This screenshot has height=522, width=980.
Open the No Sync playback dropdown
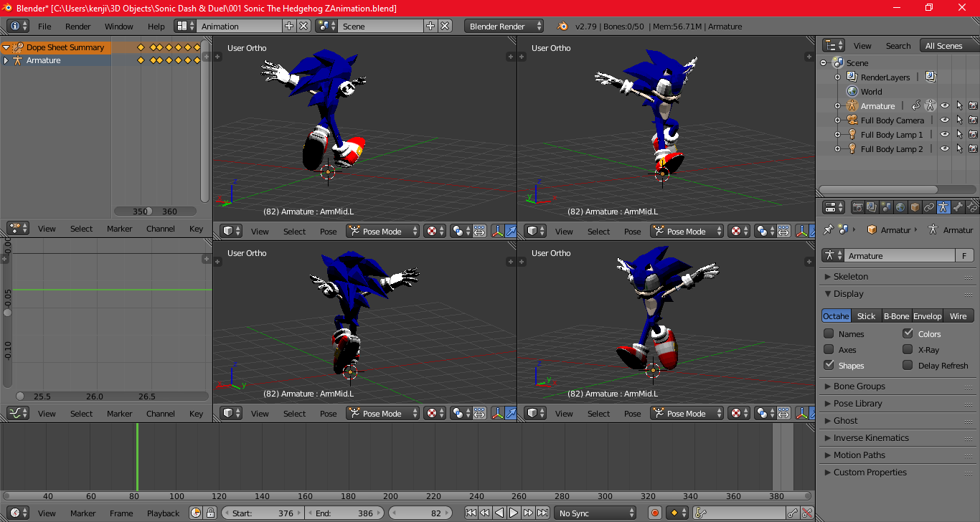point(595,513)
